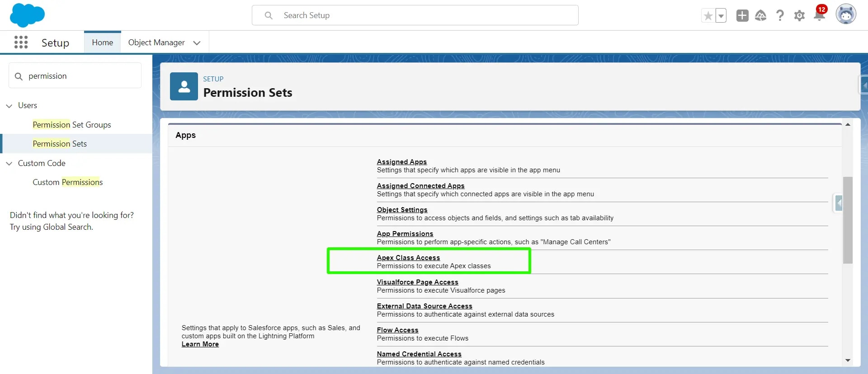Click the Salesforce cloud logo
This screenshot has height=374, width=868.
coord(27,15)
